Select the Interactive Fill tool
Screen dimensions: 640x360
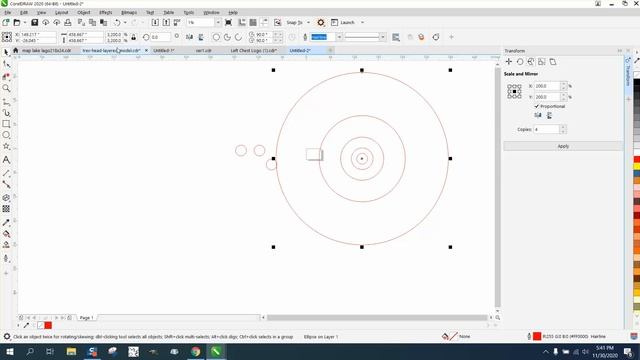coord(6,234)
